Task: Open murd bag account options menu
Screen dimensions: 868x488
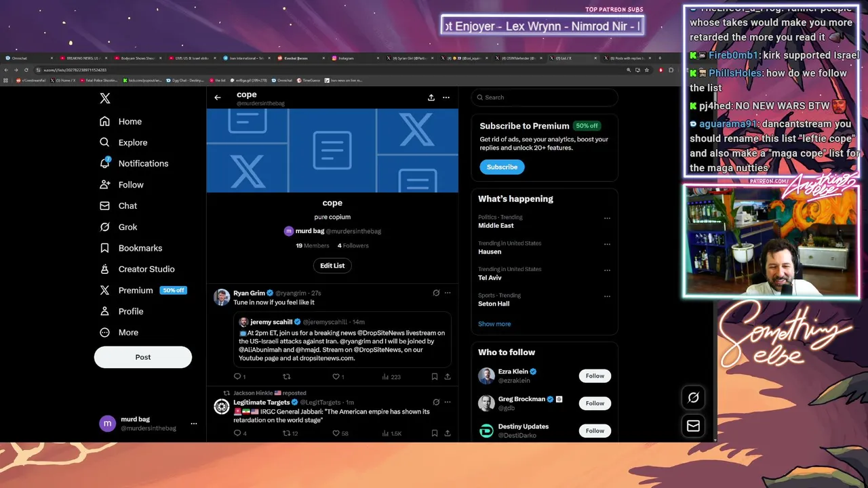Action: (x=194, y=424)
